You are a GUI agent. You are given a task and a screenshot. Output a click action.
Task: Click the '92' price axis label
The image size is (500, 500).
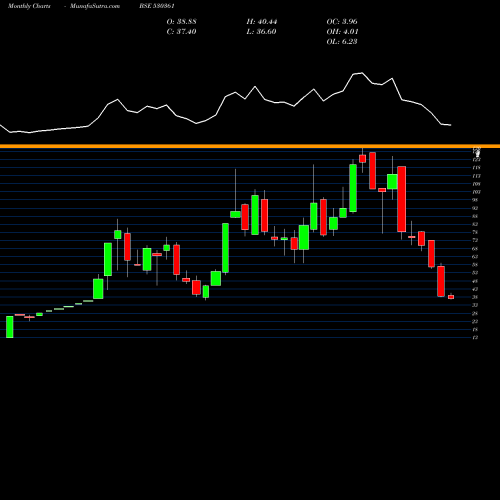[475, 208]
